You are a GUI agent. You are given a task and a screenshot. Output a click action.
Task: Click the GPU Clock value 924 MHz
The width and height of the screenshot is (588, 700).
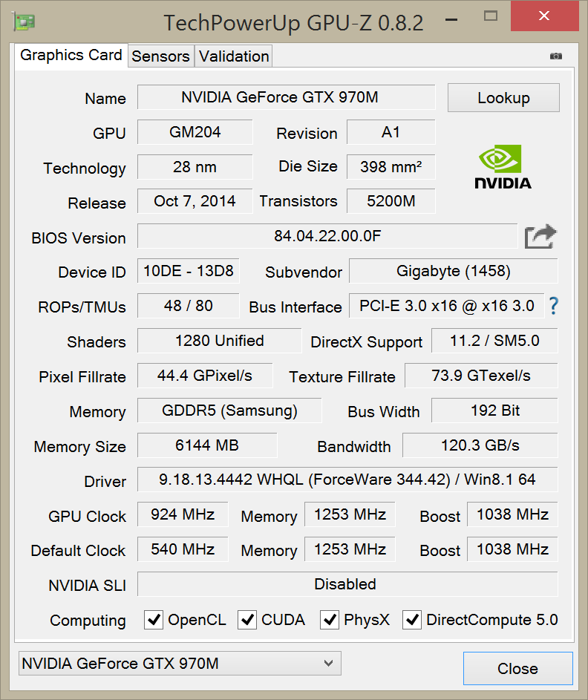(183, 514)
